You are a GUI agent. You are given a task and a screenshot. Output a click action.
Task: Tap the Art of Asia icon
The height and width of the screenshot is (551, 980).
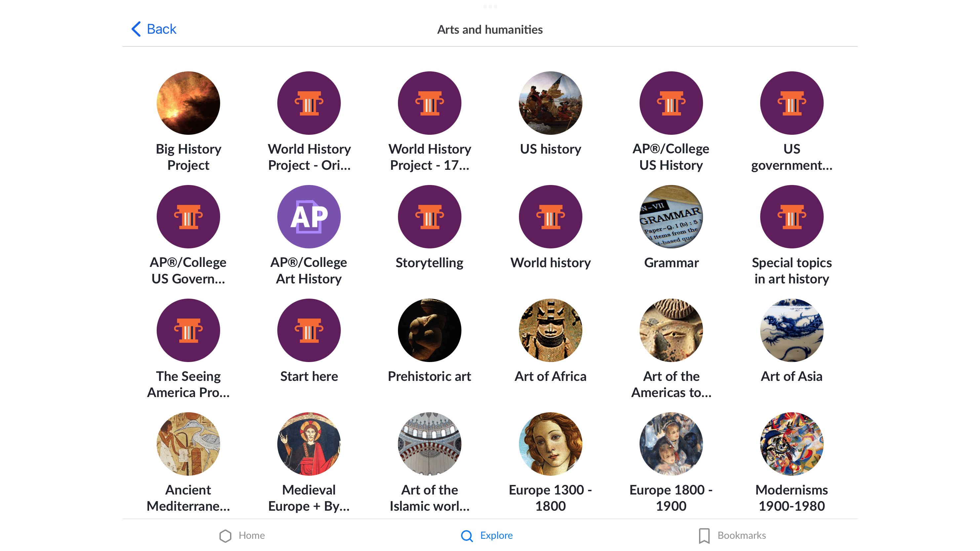[792, 330]
